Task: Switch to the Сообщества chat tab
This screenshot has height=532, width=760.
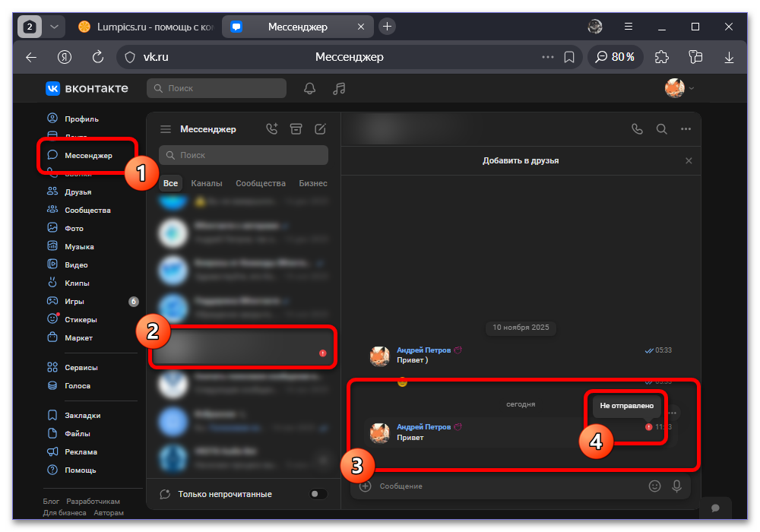Action: (260, 183)
